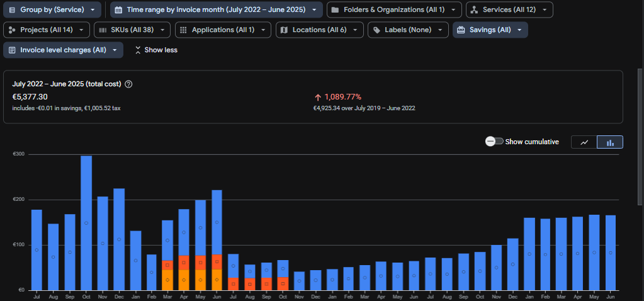The width and height of the screenshot is (644, 301).
Task: Click the orange segment of the April bar
Action: coord(184,280)
